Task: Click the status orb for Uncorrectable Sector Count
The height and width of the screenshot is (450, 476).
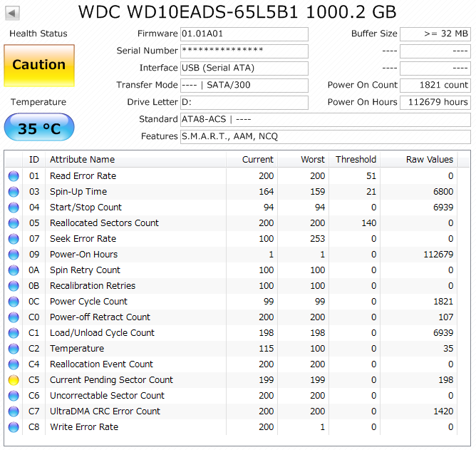Action: [x=14, y=396]
